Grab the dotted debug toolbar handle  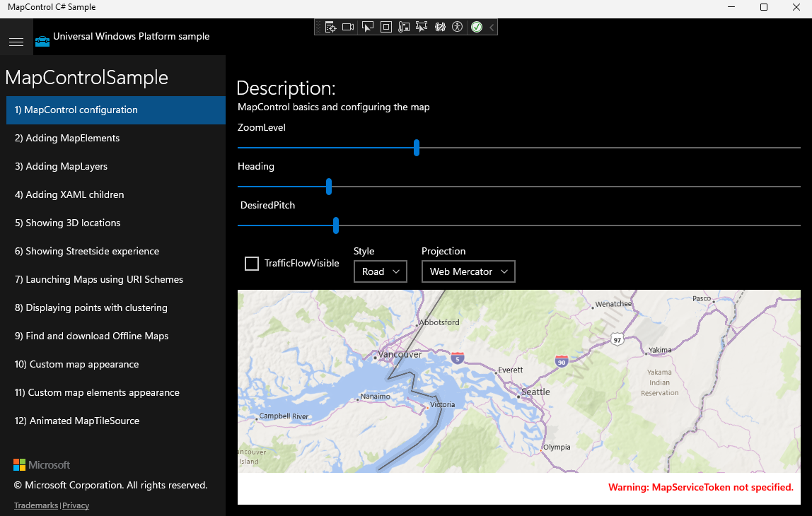(x=318, y=27)
